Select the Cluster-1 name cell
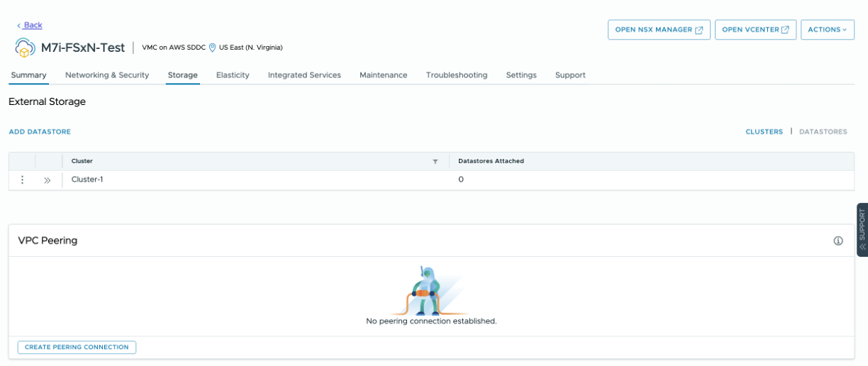The width and height of the screenshot is (868, 366). pos(87,179)
